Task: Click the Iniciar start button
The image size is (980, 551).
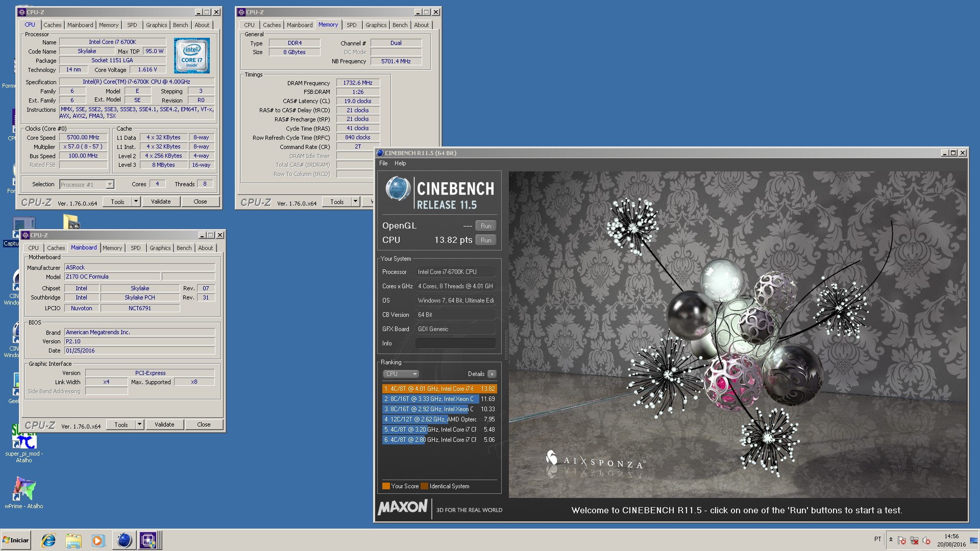Action: (x=16, y=540)
